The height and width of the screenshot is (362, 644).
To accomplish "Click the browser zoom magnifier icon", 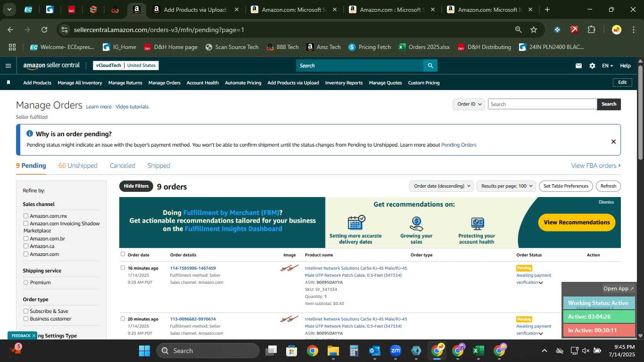I will point(519,30).
